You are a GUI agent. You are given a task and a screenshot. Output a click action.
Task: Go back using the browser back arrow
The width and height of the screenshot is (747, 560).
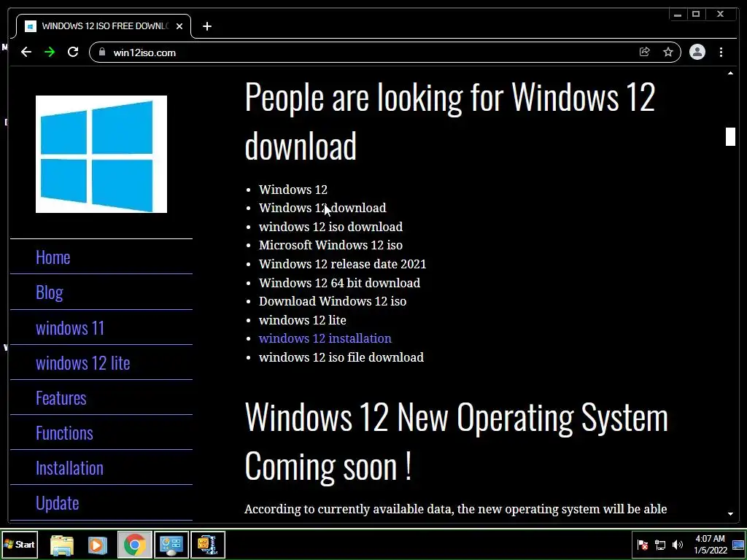click(26, 52)
